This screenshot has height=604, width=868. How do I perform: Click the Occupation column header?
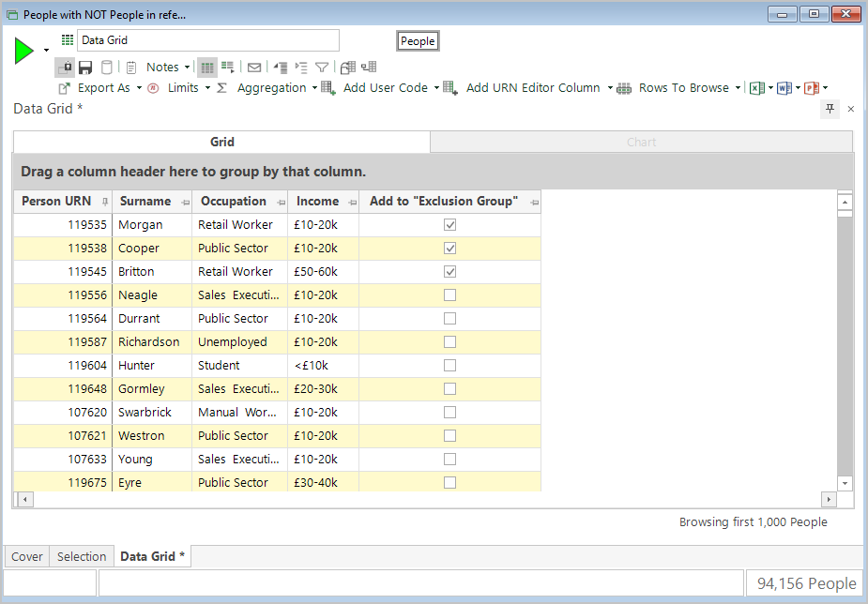[x=239, y=202]
